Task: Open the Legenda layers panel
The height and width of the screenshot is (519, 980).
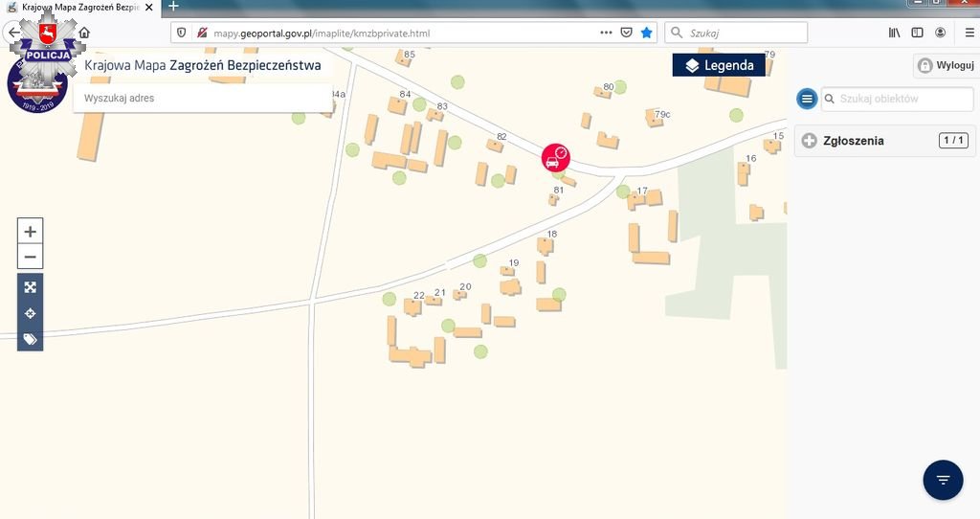Action: (719, 65)
